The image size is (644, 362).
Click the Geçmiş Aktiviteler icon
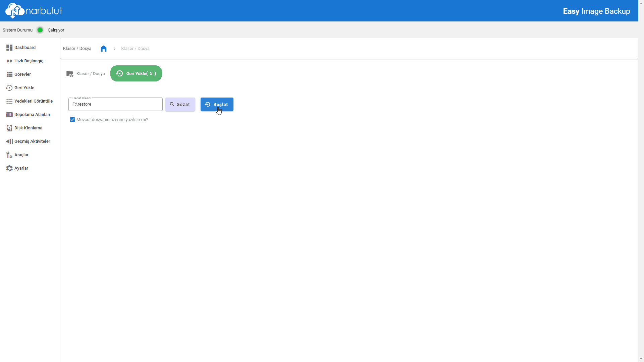pyautogui.click(x=9, y=141)
